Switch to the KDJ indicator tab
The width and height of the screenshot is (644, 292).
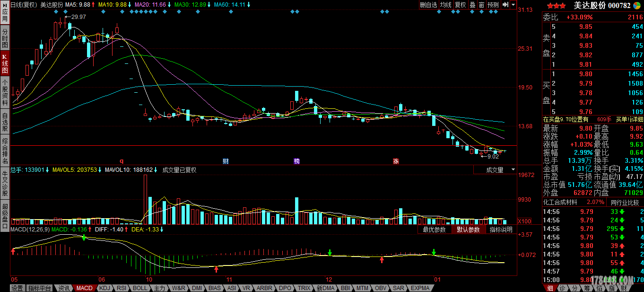(104, 288)
